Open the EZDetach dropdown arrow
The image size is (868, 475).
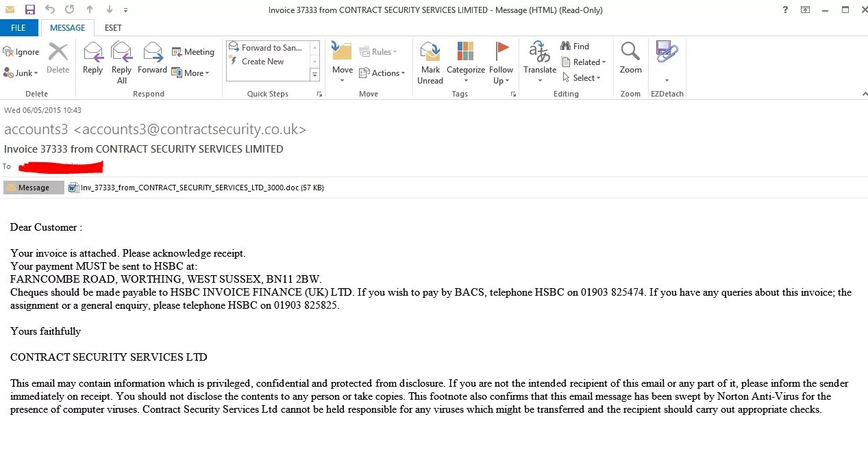pos(667,81)
